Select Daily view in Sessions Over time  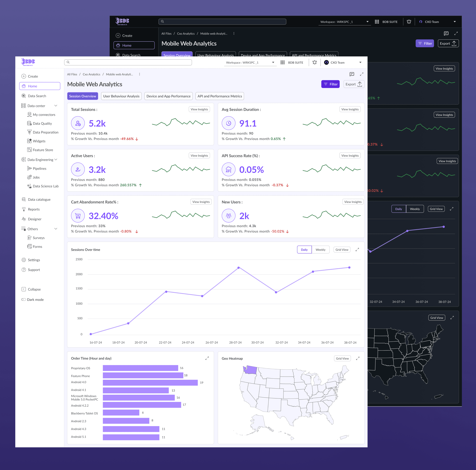(304, 250)
